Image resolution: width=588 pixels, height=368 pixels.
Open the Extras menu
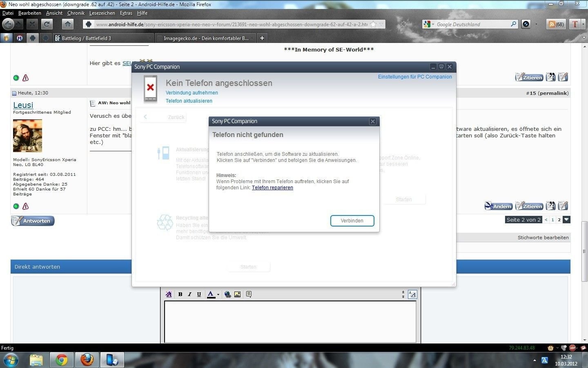coord(126,13)
